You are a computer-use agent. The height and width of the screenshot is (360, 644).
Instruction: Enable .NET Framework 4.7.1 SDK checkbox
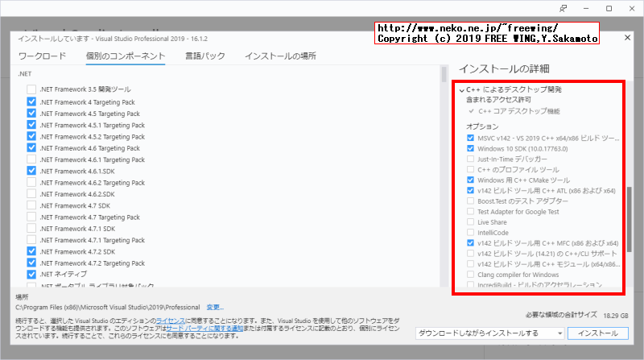[x=31, y=228]
